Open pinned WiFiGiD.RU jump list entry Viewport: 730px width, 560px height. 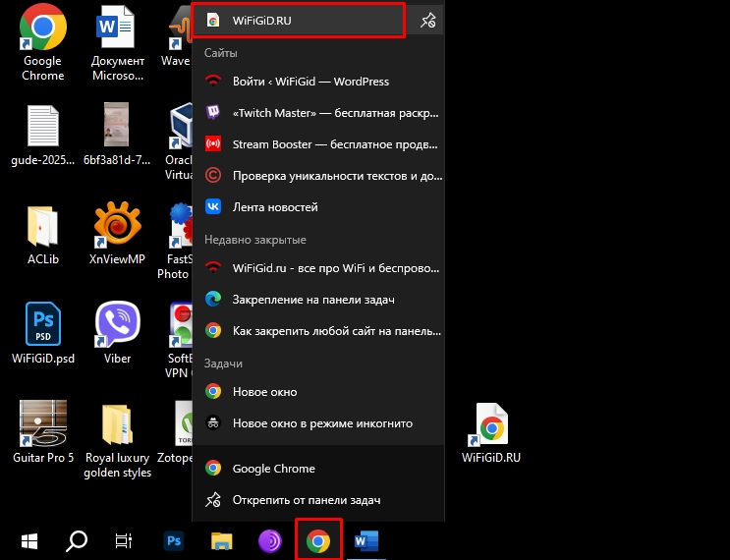tap(299, 21)
